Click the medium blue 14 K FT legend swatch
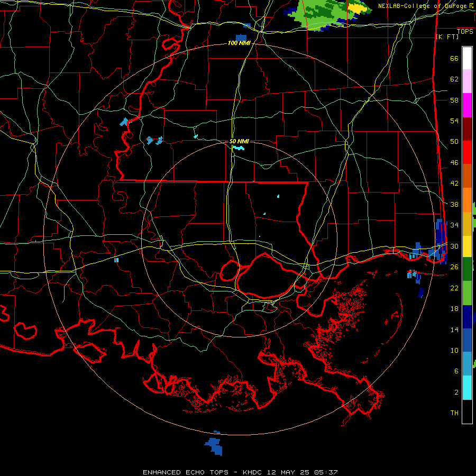This screenshot has width=476, height=476. 467,340
